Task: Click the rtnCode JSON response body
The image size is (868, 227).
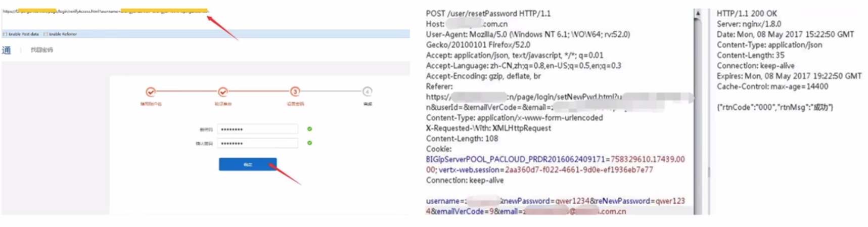Action: (775, 107)
